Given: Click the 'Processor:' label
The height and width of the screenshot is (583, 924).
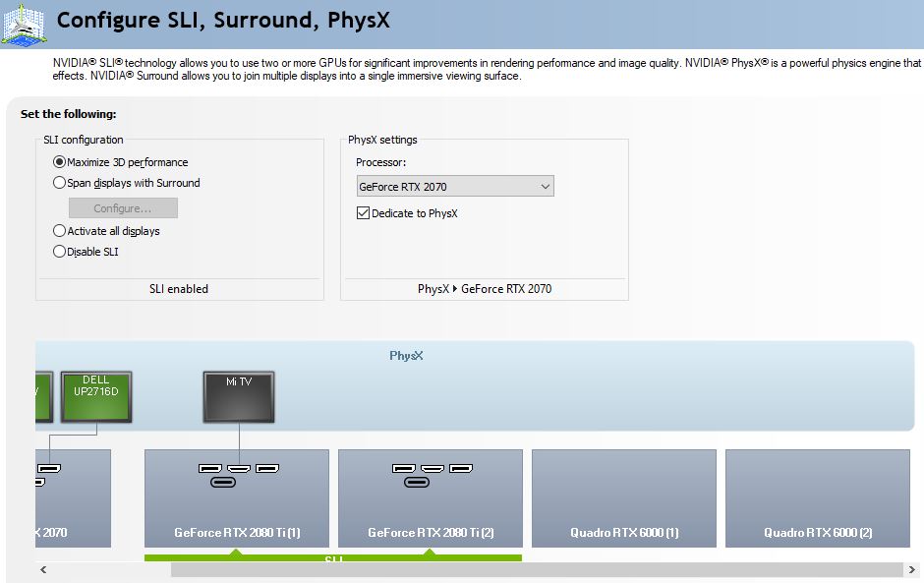Looking at the screenshot, I should pos(380,162).
